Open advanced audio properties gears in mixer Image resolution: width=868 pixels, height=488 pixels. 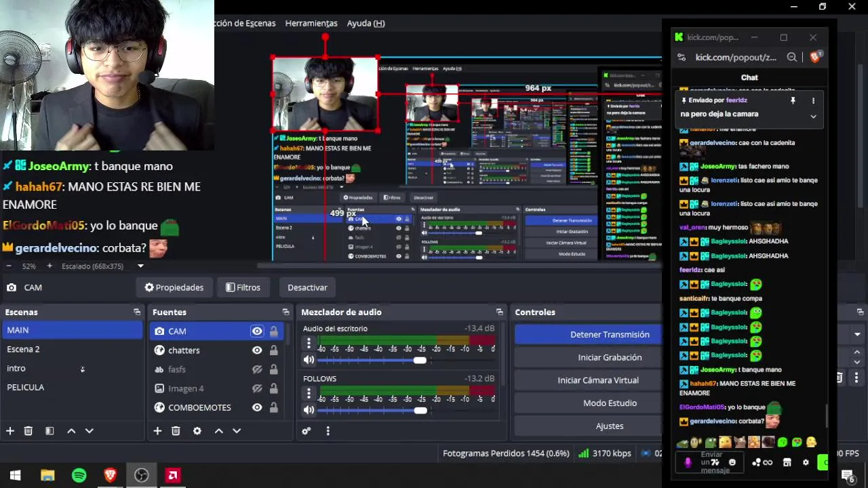(x=307, y=431)
